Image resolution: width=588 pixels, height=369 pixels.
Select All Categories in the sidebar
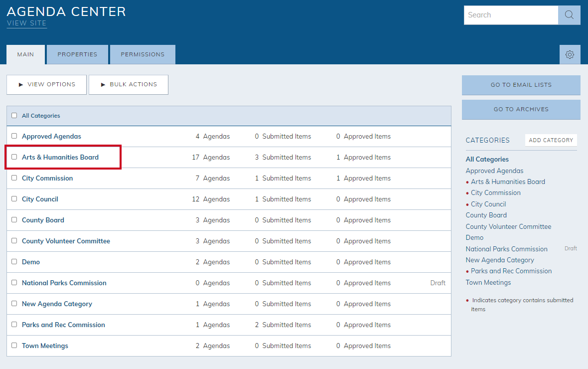(x=487, y=159)
